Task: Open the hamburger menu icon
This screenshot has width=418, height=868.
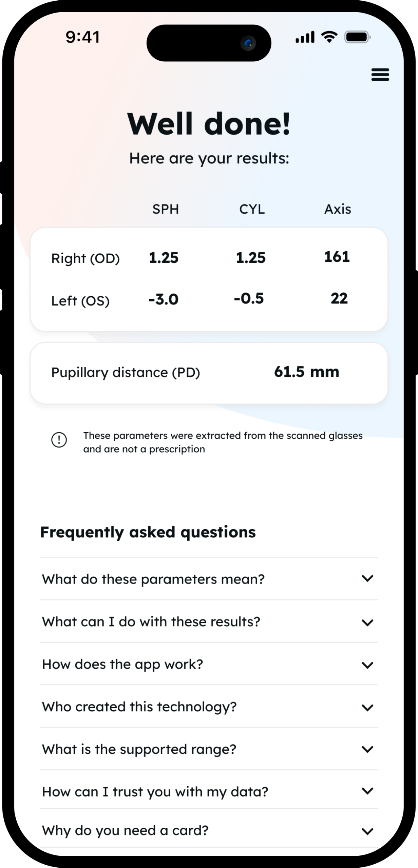Action: click(380, 75)
